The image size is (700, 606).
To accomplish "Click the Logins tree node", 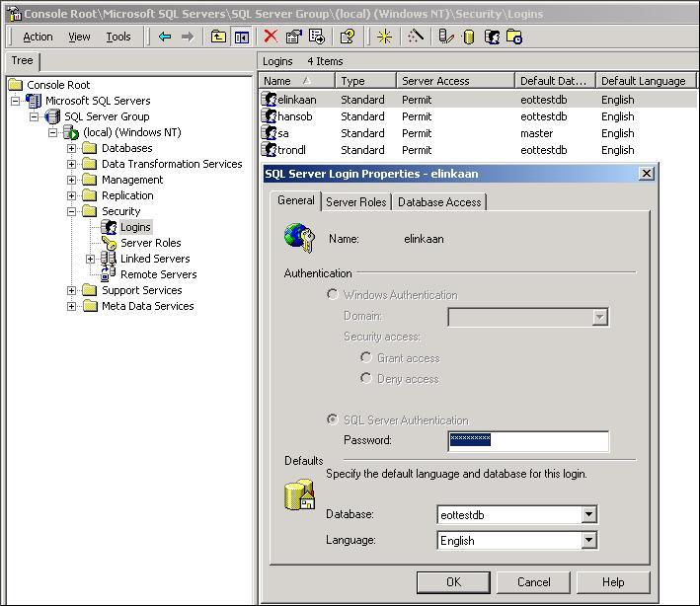I will pyautogui.click(x=135, y=227).
